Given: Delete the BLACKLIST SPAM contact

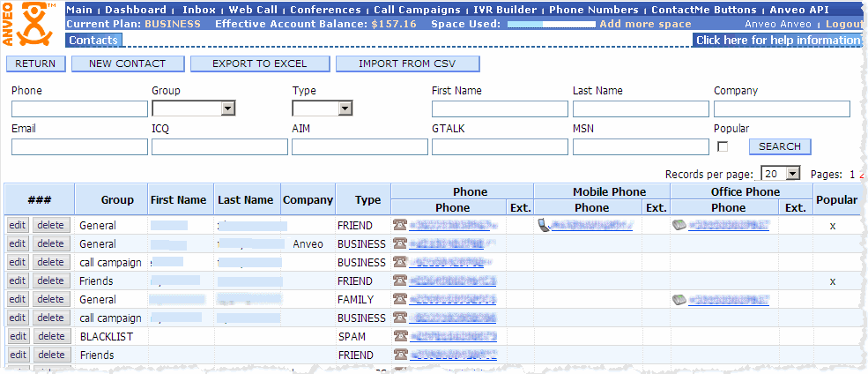Looking at the screenshot, I should point(51,336).
